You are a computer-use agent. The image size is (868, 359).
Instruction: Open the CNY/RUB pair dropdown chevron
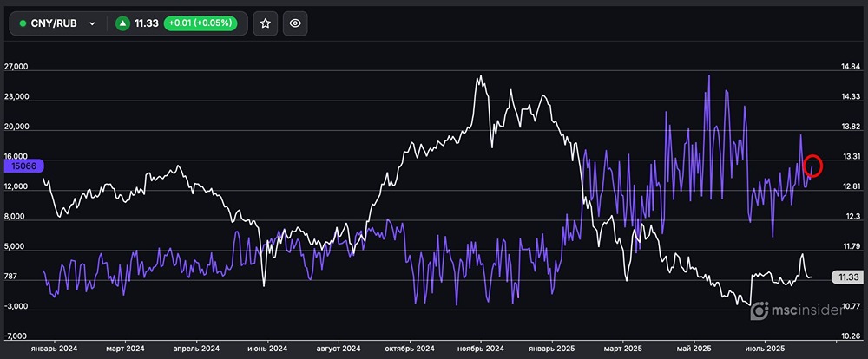92,23
